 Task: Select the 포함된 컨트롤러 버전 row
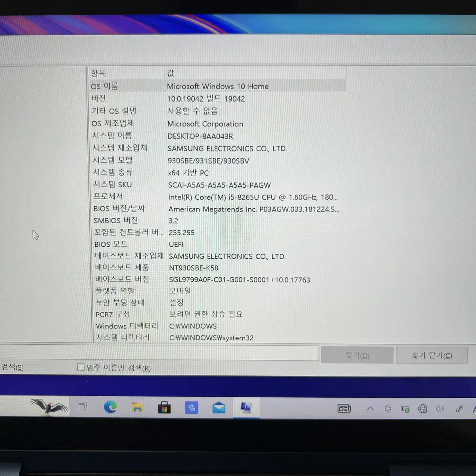coord(219,232)
